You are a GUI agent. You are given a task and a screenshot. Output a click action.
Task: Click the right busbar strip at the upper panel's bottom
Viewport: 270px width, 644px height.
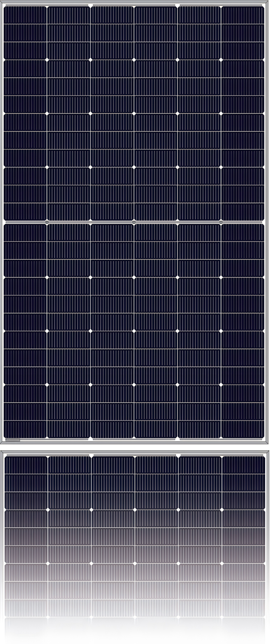(x=221, y=439)
